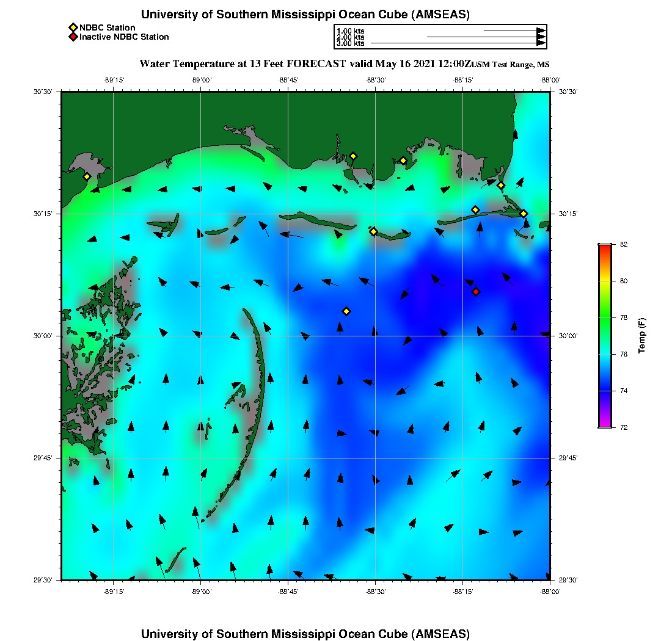
Task: Click the northernmost yellow station marker
Action: (x=353, y=156)
